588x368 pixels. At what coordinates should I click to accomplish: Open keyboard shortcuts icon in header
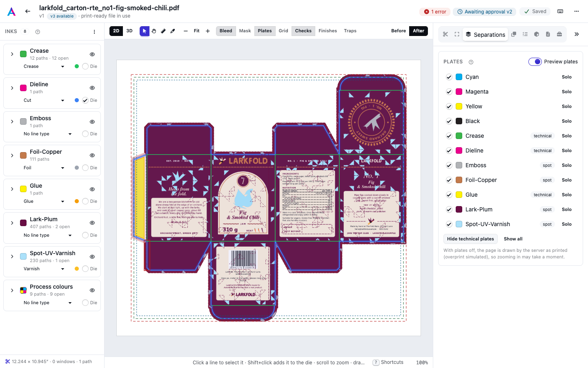click(560, 11)
